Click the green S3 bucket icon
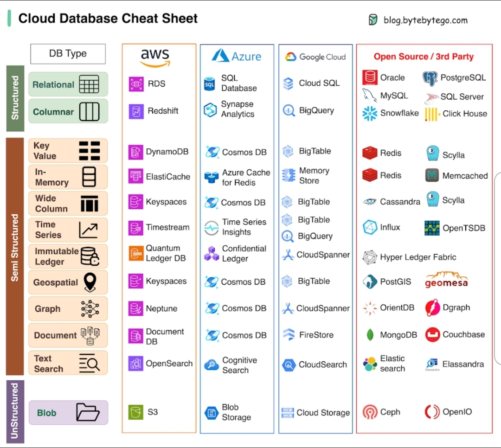This screenshot has width=501, height=448. point(136,412)
